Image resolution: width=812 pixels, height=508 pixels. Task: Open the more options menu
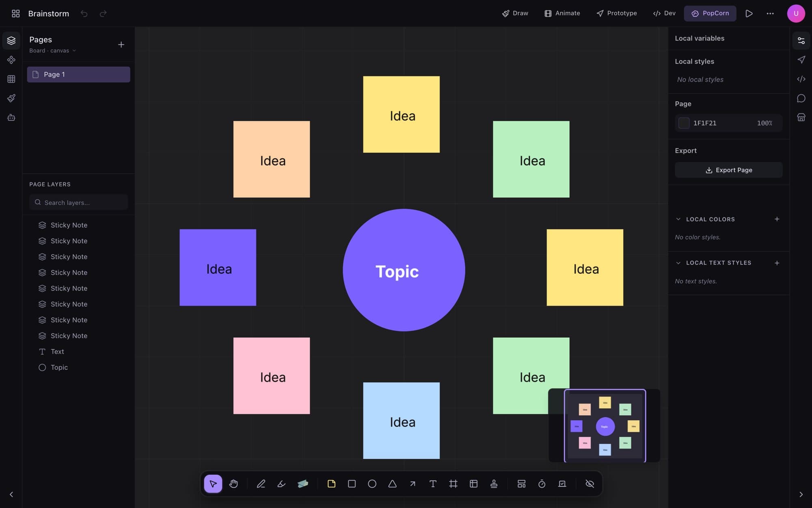point(770,13)
